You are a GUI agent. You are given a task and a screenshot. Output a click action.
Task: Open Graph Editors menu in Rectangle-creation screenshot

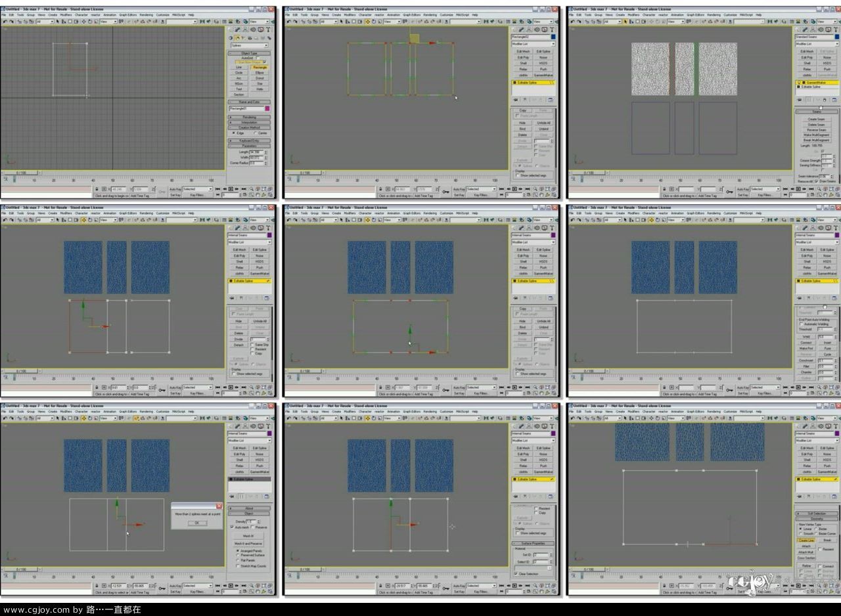(x=128, y=14)
